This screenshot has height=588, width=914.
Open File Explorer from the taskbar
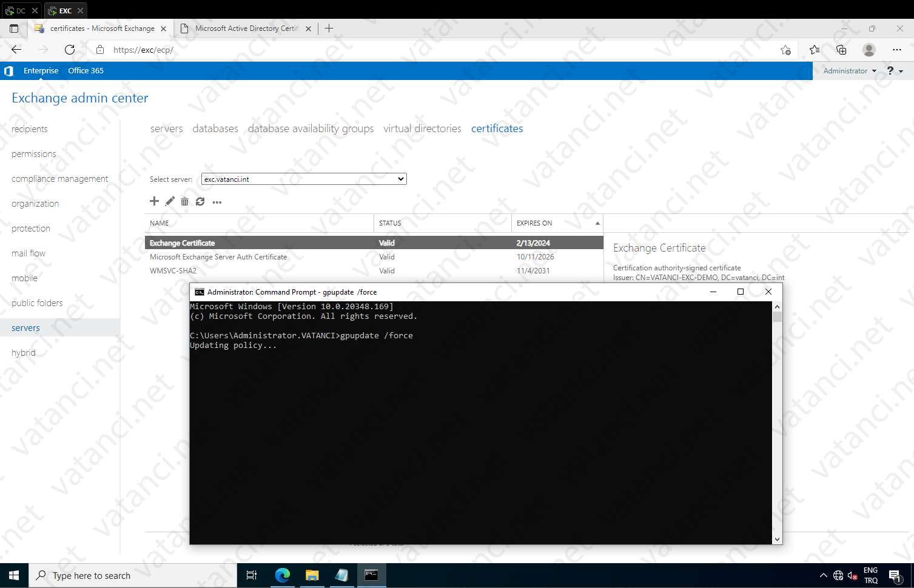click(x=312, y=575)
